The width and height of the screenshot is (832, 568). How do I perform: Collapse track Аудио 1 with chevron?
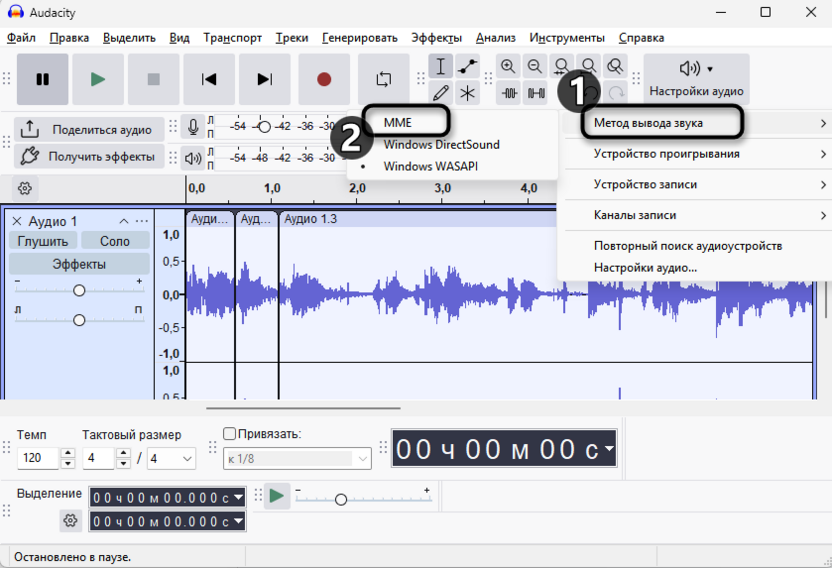(x=124, y=221)
